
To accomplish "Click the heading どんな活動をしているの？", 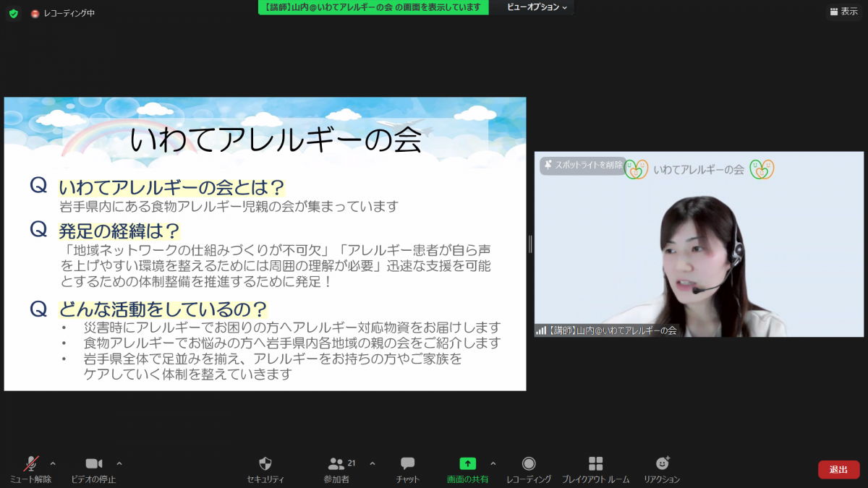I will click(x=163, y=310).
